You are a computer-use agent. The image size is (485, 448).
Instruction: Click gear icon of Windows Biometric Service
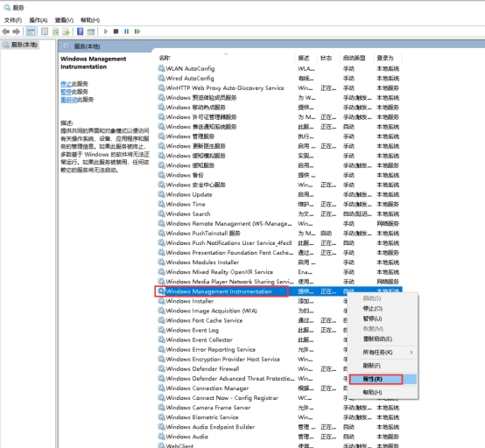coord(161,417)
